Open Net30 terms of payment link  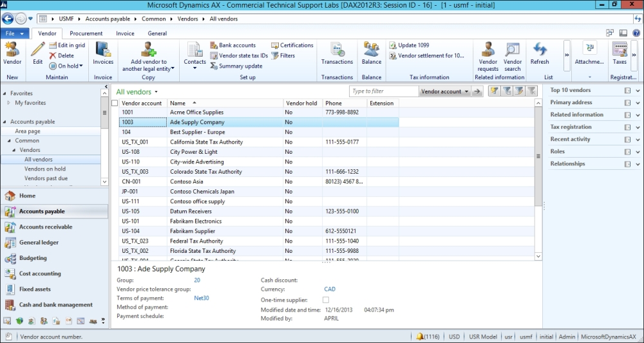202,299
